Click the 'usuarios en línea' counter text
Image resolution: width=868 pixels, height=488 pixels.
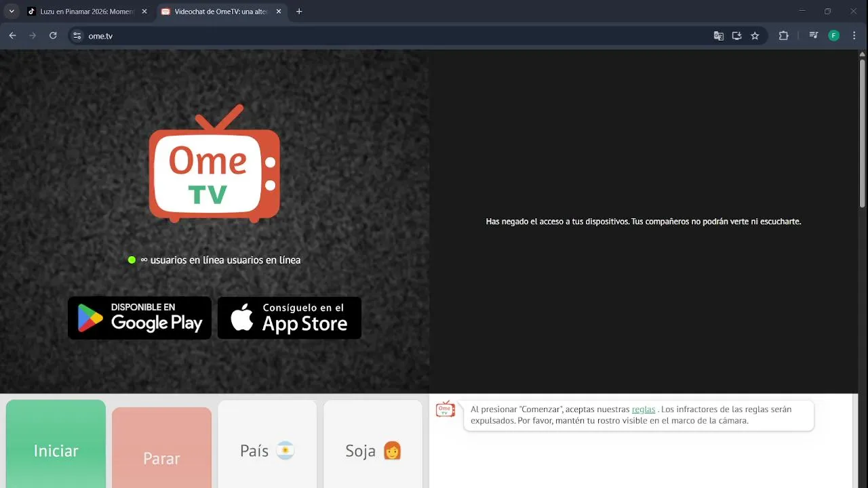pos(220,260)
